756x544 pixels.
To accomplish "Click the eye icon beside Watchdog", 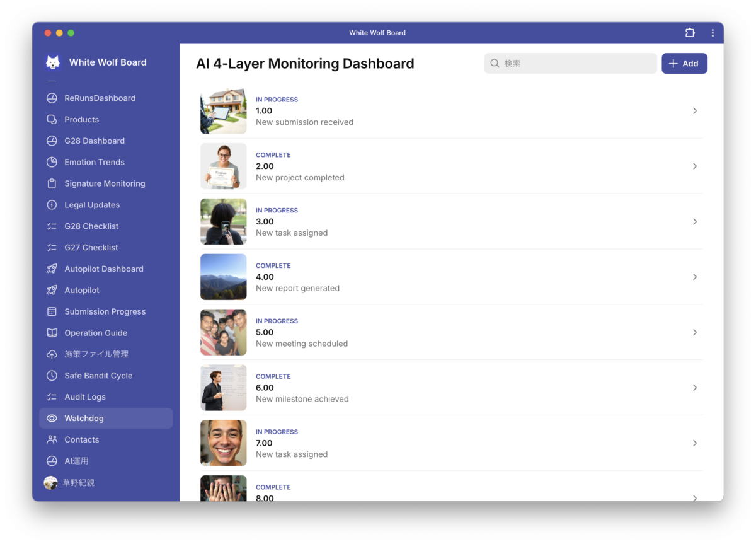I will [x=52, y=419].
